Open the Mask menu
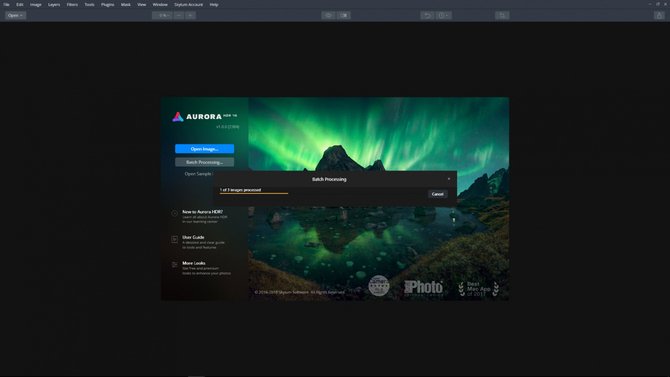 [126, 4]
